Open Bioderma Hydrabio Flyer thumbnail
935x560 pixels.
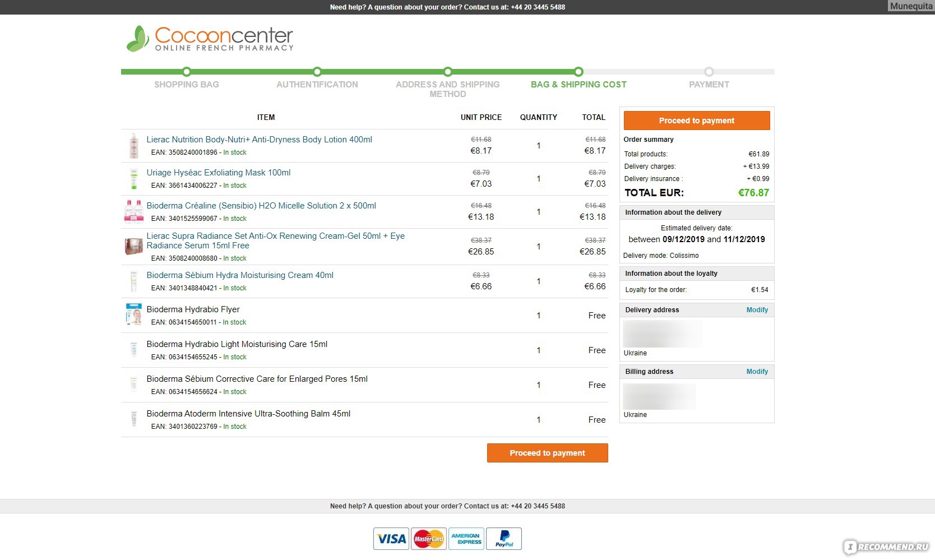133,314
